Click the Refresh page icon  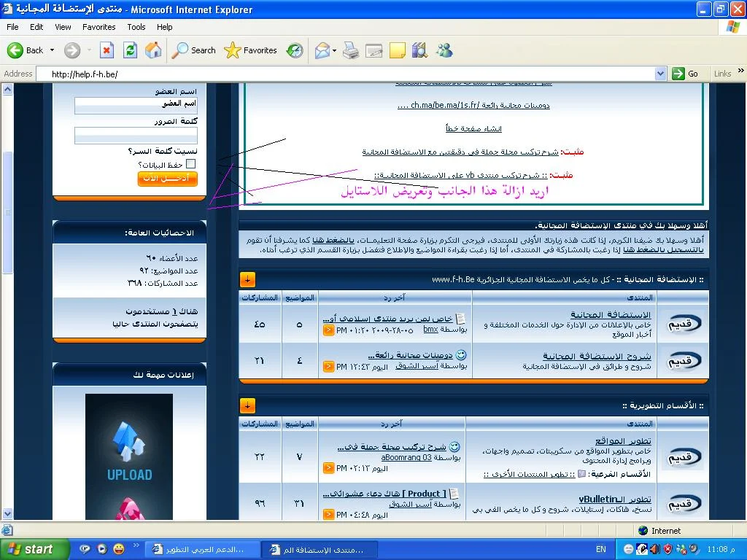tap(130, 50)
